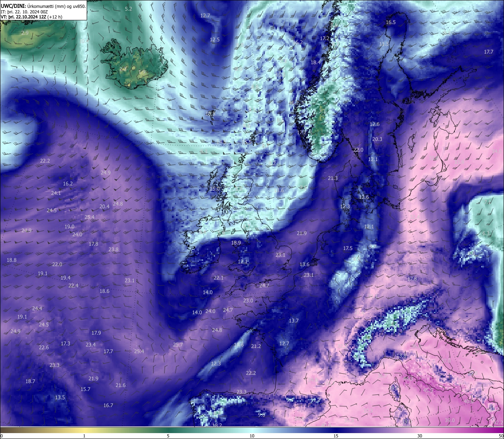Click the 21.3 value in North Sea
The image size is (504, 439).
click(x=333, y=178)
